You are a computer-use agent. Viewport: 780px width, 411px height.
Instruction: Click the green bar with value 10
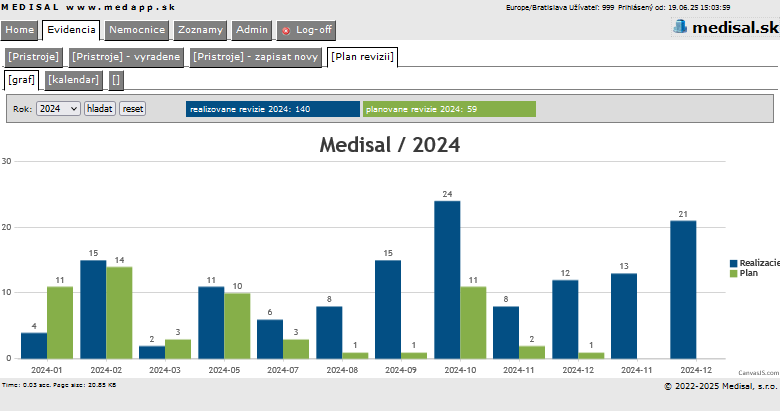tap(237, 326)
